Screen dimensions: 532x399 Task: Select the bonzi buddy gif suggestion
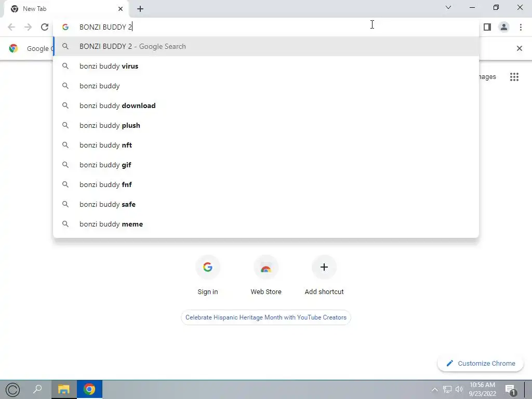click(x=266, y=165)
